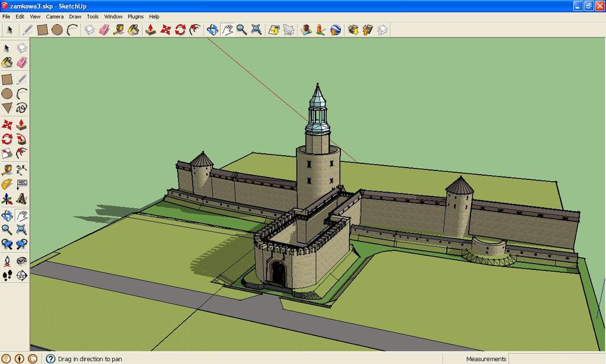The image size is (606, 364).
Task: Go to the Previous camera view
Action: 7,244
